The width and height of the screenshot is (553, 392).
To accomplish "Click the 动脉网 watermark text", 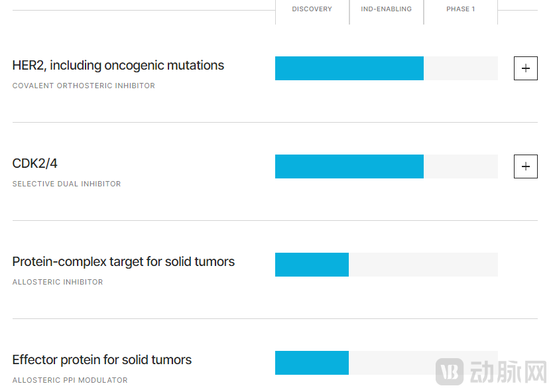I will (508, 372).
